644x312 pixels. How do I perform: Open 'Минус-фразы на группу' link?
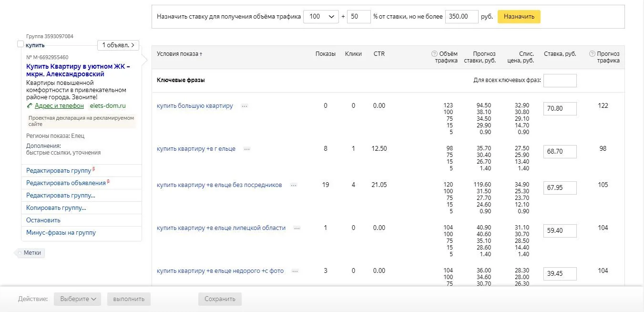(x=61, y=232)
